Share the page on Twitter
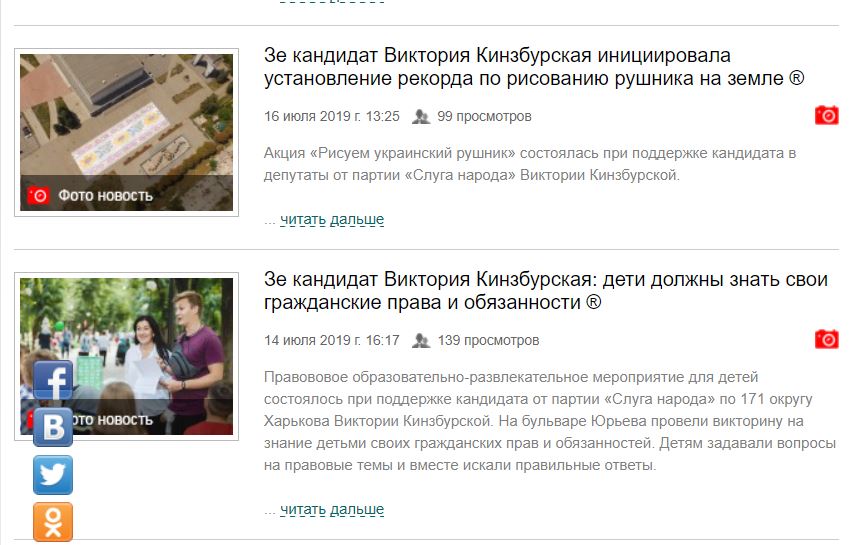The height and width of the screenshot is (545, 860). [x=53, y=475]
